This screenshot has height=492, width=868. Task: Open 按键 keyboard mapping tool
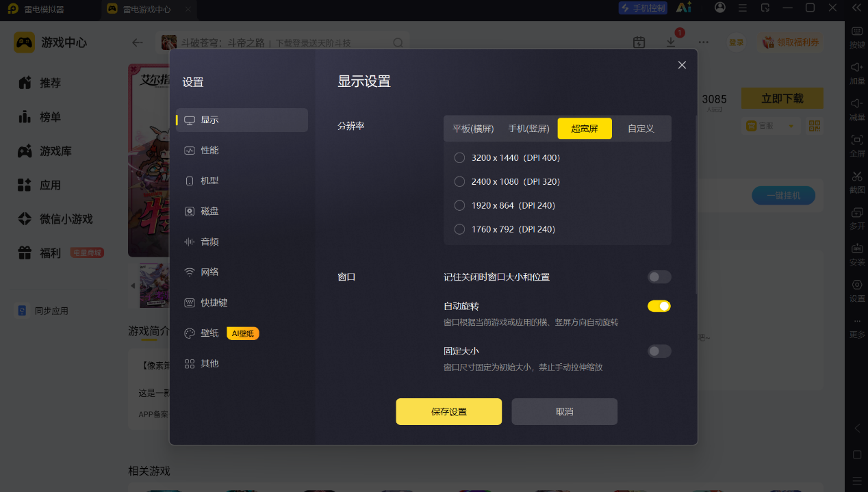pos(857,37)
